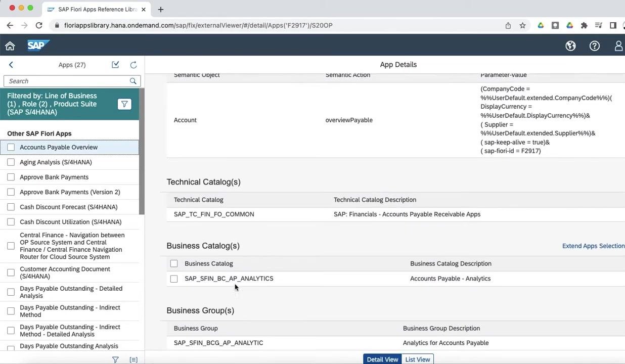Switch to the Detail View tab

[382, 359]
